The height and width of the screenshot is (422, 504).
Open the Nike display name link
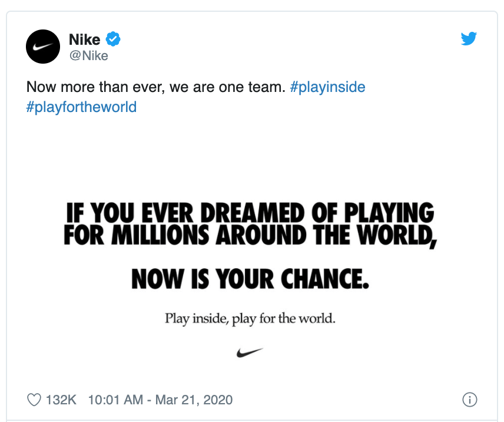pyautogui.click(x=84, y=39)
